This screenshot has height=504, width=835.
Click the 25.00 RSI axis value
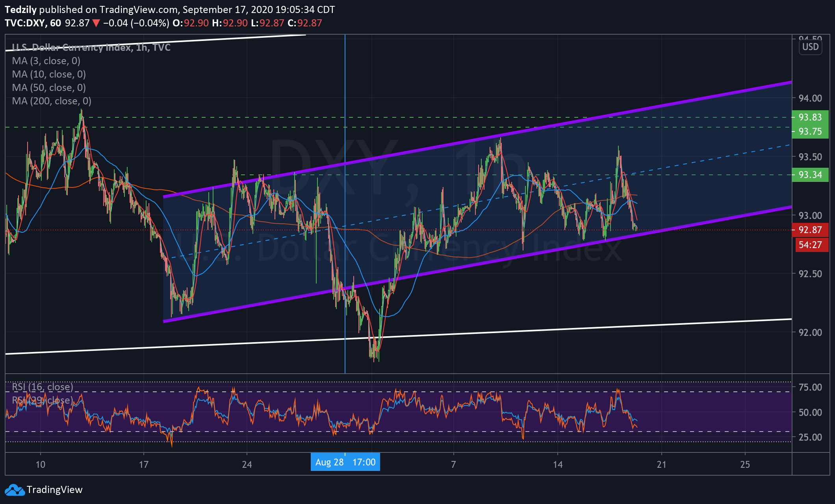click(x=810, y=437)
